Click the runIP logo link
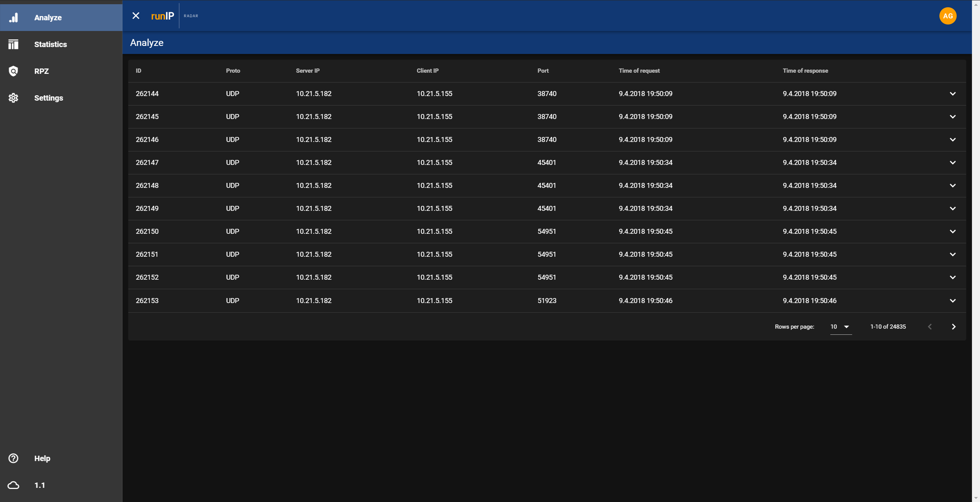The height and width of the screenshot is (502, 980). point(162,16)
